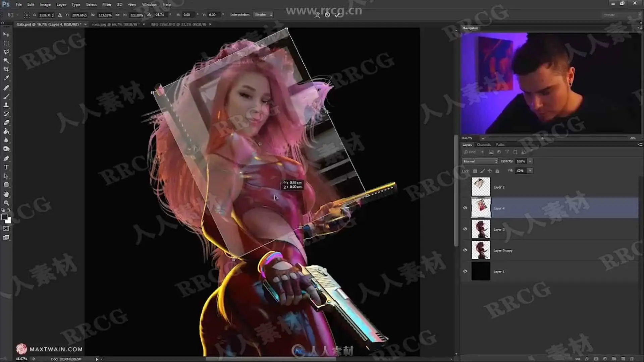The width and height of the screenshot is (644, 362).
Task: Open the Filter menu
Action: 107,5
